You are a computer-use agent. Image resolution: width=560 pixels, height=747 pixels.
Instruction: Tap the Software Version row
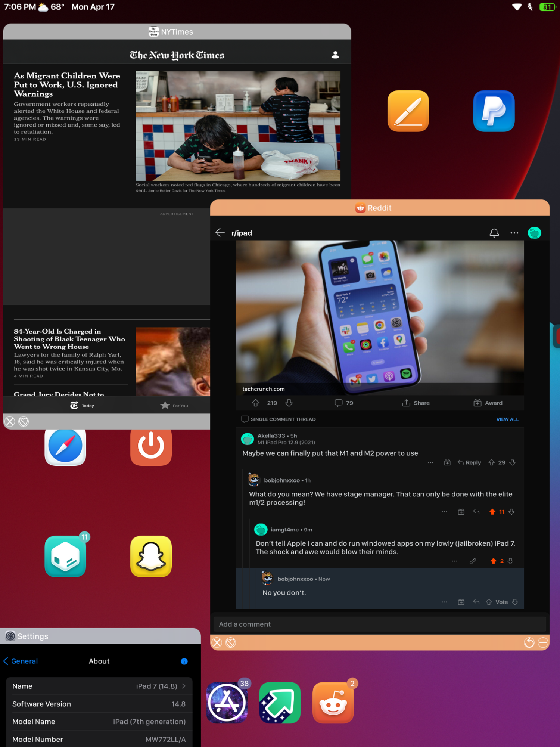(x=99, y=704)
